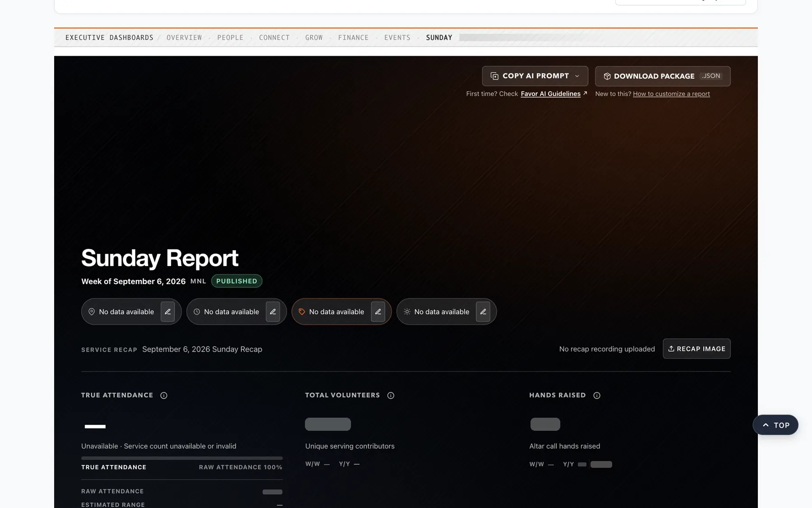Switch to the Connect dashboard tab
Image resolution: width=812 pixels, height=508 pixels.
click(274, 37)
